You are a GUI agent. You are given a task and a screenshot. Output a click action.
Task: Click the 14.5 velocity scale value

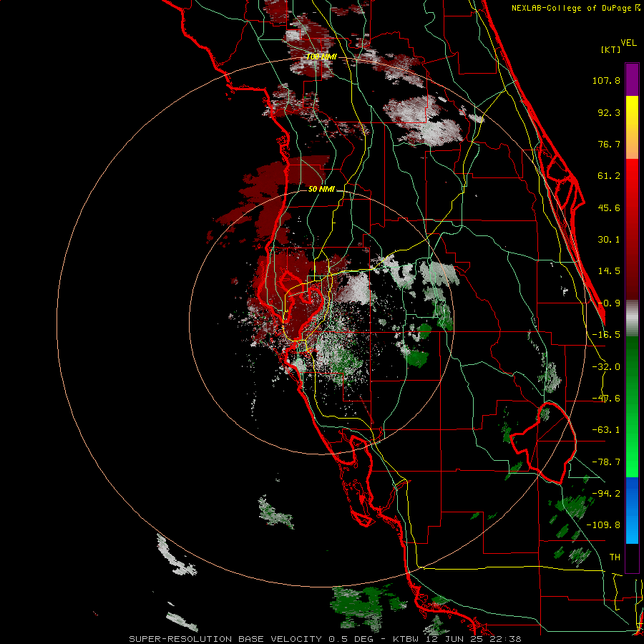(609, 271)
